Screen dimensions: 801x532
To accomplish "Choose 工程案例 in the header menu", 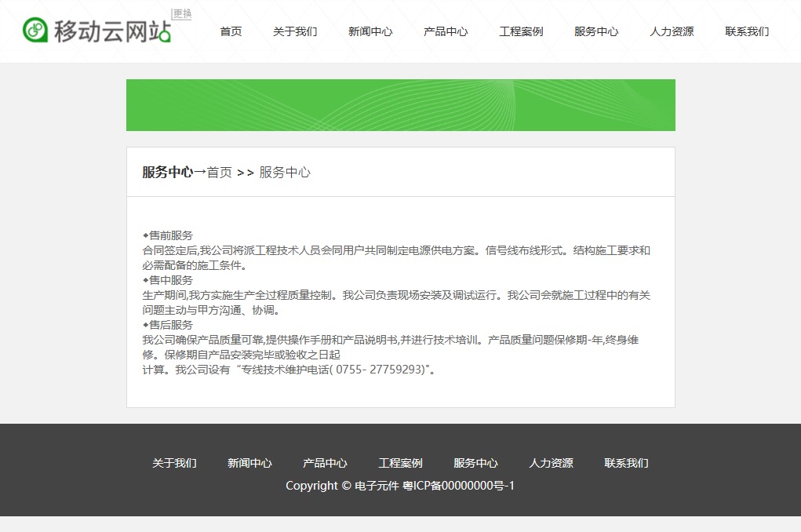I will tap(521, 31).
